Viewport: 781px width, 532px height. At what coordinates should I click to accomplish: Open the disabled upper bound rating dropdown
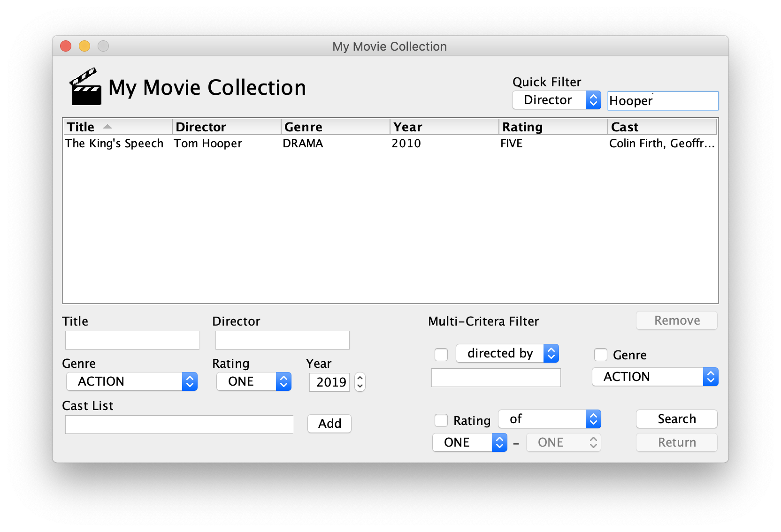coord(564,442)
